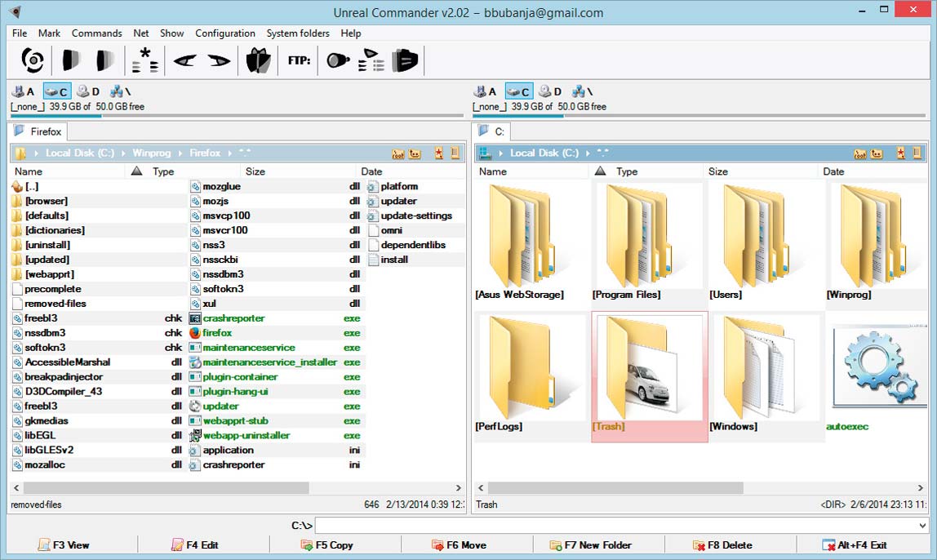
Task: Open the Net menu
Action: pyautogui.click(x=141, y=33)
